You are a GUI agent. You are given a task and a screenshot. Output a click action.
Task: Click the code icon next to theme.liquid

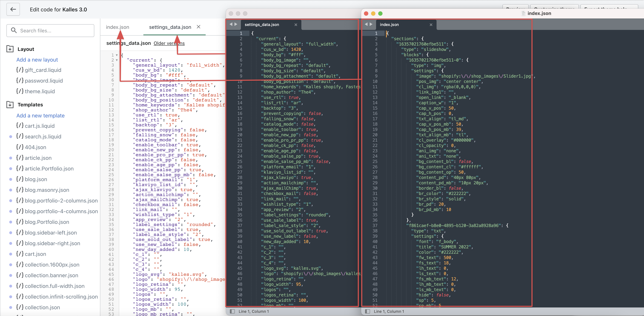point(20,91)
